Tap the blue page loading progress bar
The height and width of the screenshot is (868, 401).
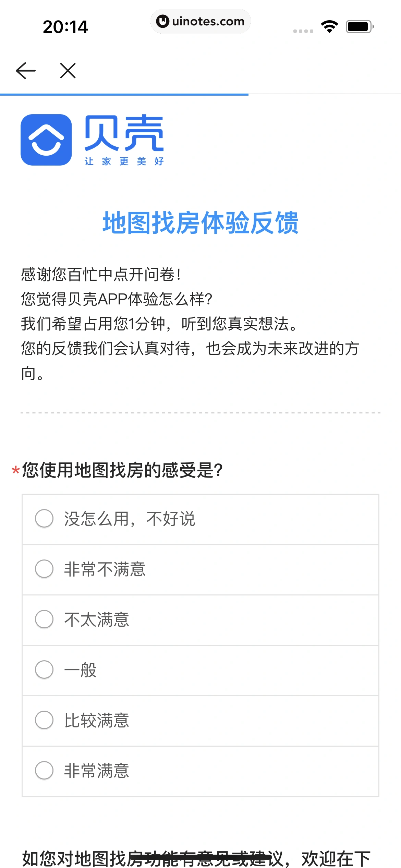click(x=124, y=94)
